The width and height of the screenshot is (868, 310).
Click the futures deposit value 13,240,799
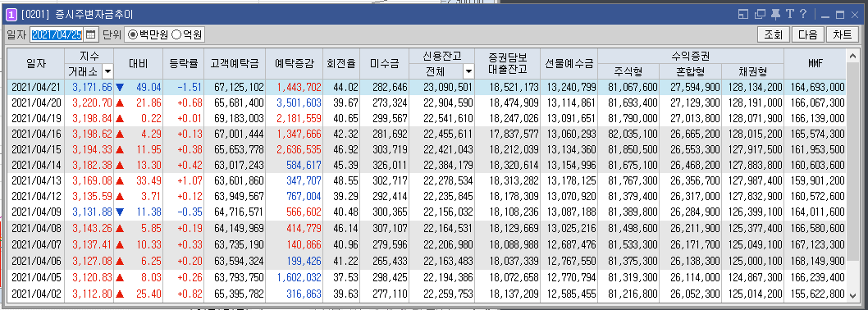point(571,87)
